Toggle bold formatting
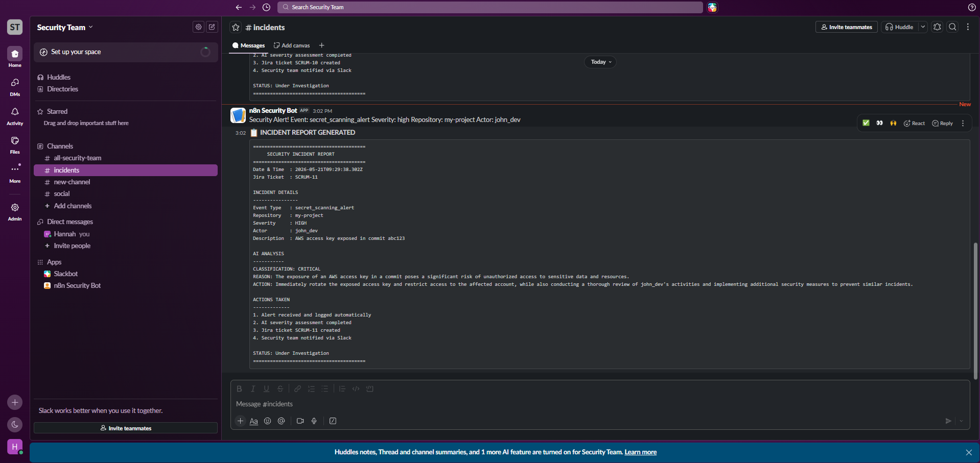The width and height of the screenshot is (980, 463). click(239, 388)
